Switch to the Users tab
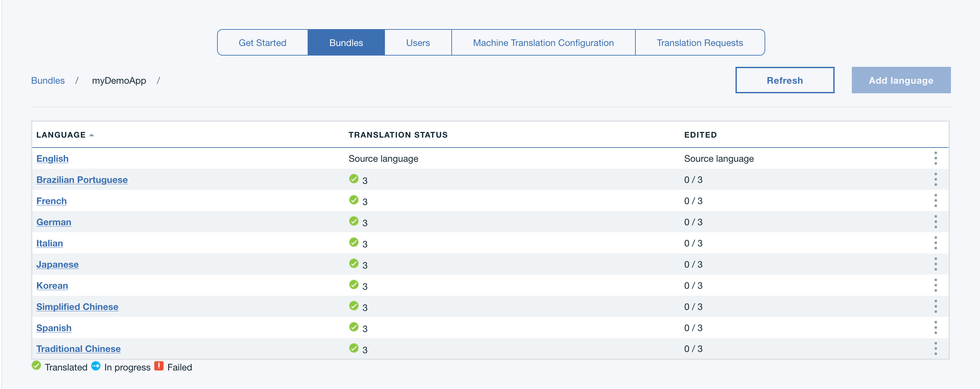Image resolution: width=980 pixels, height=389 pixels. pos(418,43)
